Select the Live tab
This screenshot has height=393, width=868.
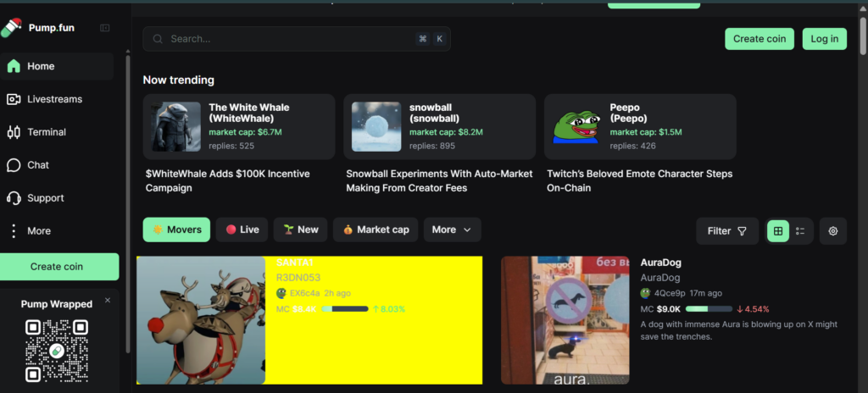point(242,230)
